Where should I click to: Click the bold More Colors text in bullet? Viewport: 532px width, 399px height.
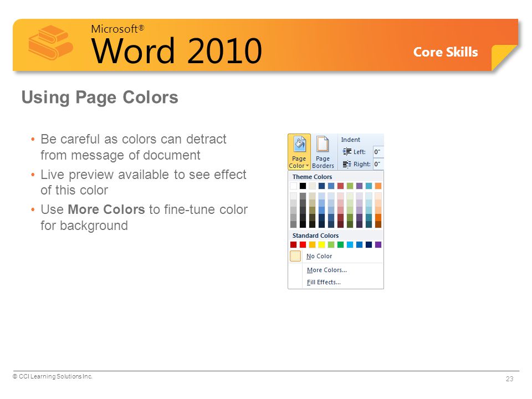tap(106, 209)
